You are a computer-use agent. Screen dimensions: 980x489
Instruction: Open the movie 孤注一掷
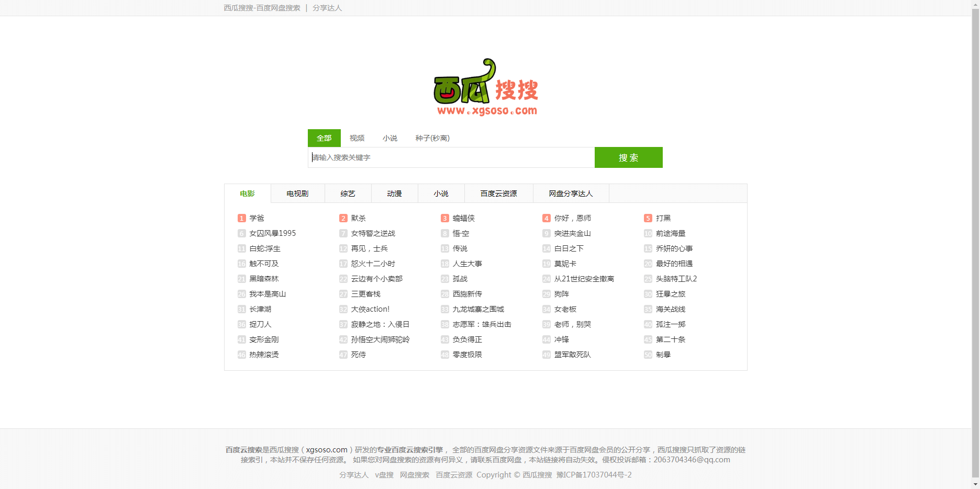[x=671, y=324]
